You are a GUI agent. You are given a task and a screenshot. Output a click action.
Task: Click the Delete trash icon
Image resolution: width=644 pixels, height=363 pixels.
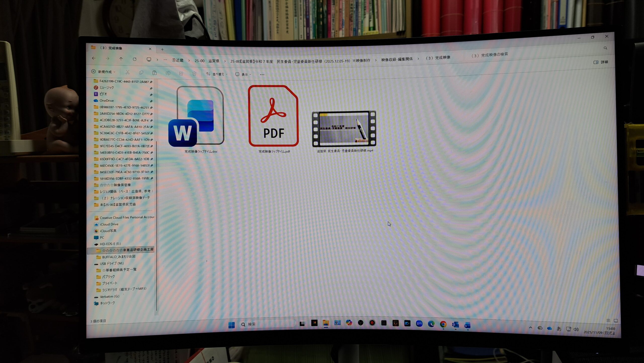point(194,74)
